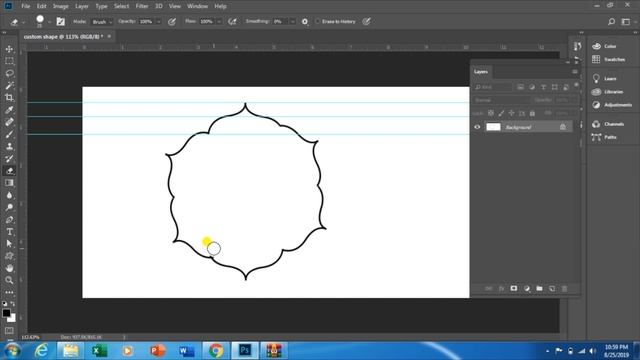Viewport: 640px width, 360px height.
Task: Select the Healing Brush tool
Action: pyautogui.click(x=9, y=122)
